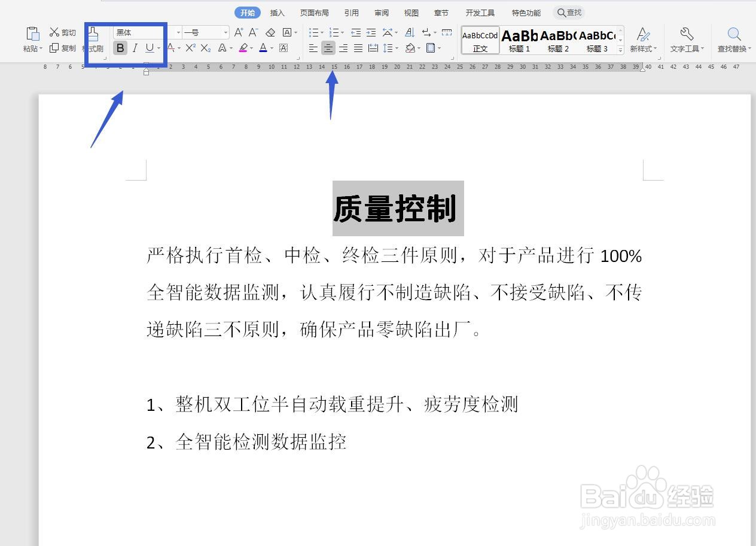Open the underline style dropdown arrow
Screen dimensions: 756x546
(x=158, y=48)
